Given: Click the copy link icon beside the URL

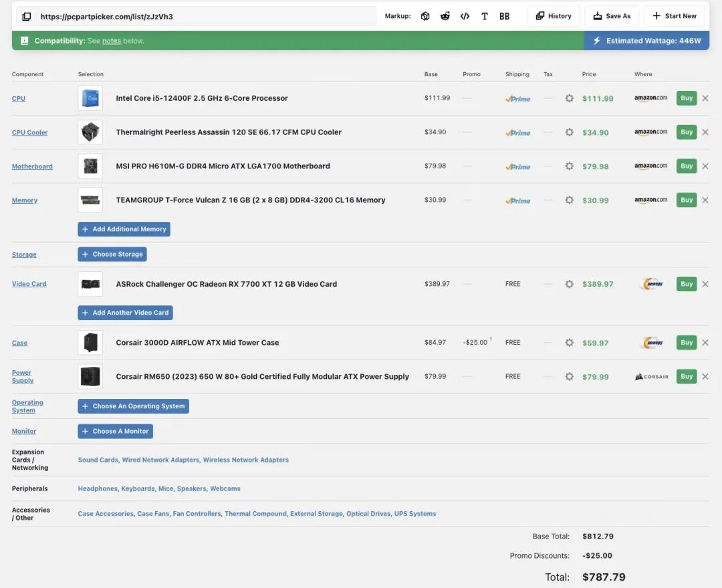Looking at the screenshot, I should pyautogui.click(x=25, y=16).
